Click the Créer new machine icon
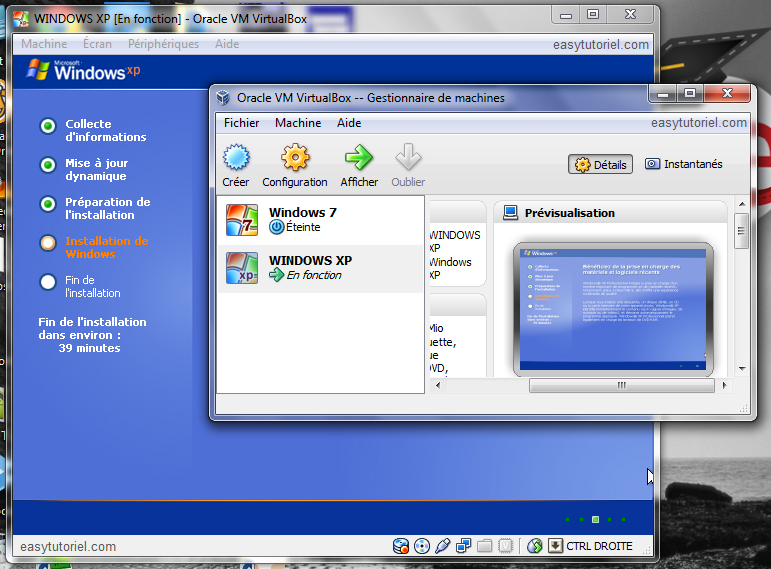This screenshot has height=569, width=771. pos(236,157)
